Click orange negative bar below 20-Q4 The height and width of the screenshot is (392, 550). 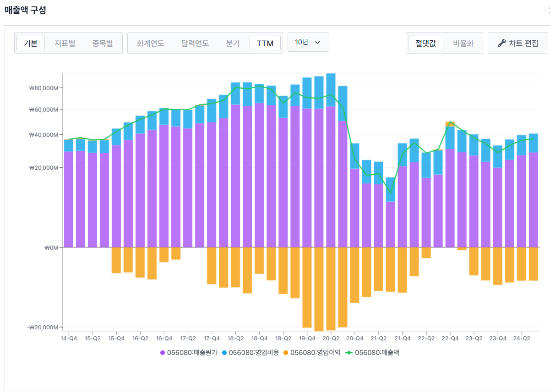click(354, 275)
